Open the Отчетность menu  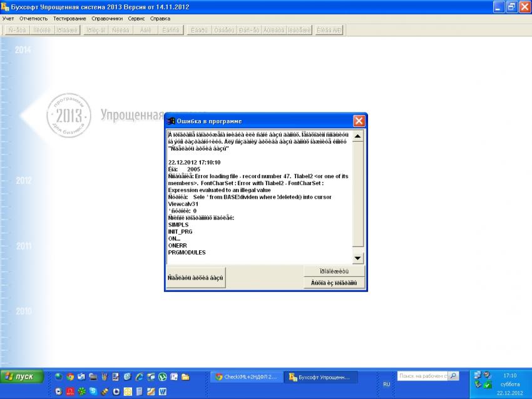point(33,19)
